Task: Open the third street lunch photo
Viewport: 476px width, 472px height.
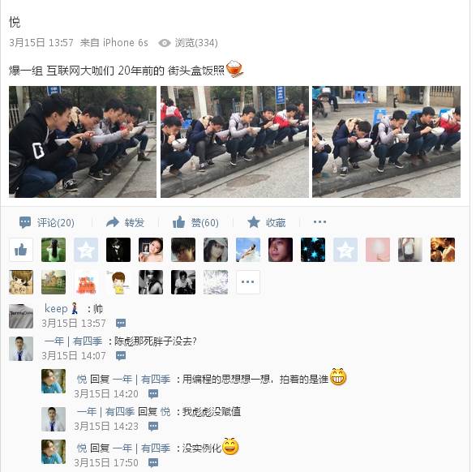Action: pos(386,142)
